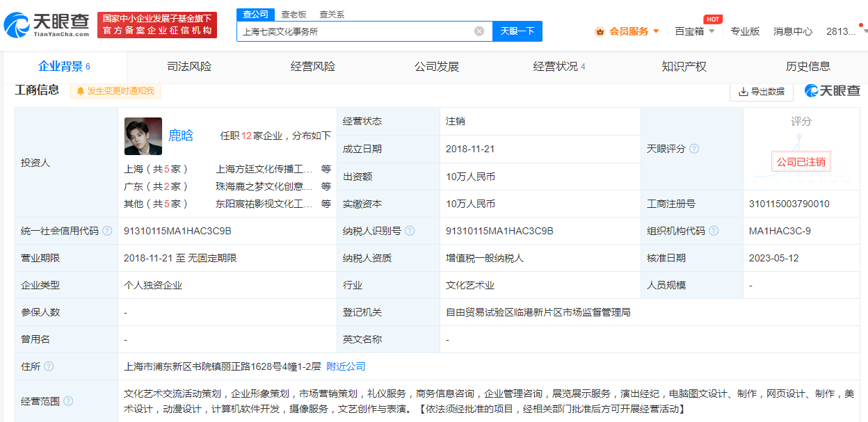868x422 pixels.
Task: Switch to the 查老板 search tab
Action: [294, 15]
